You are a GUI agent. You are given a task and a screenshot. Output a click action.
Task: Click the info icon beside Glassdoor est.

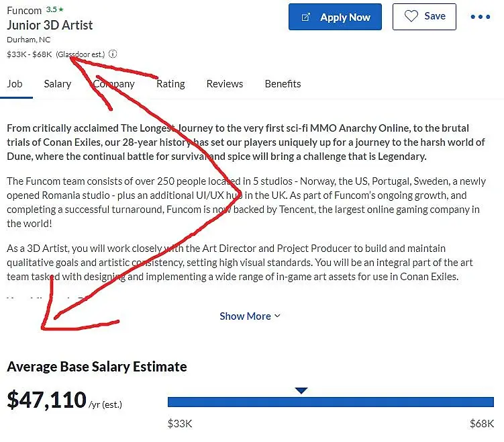point(113,54)
